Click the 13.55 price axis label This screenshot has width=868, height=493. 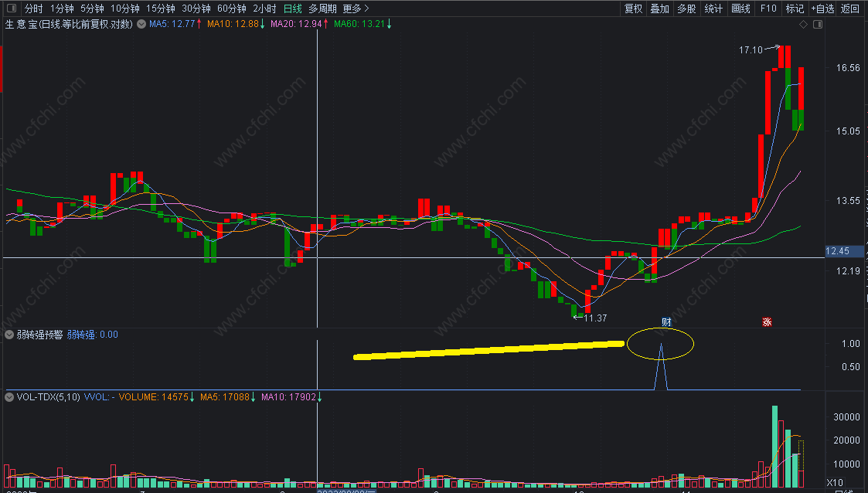pyautogui.click(x=848, y=201)
